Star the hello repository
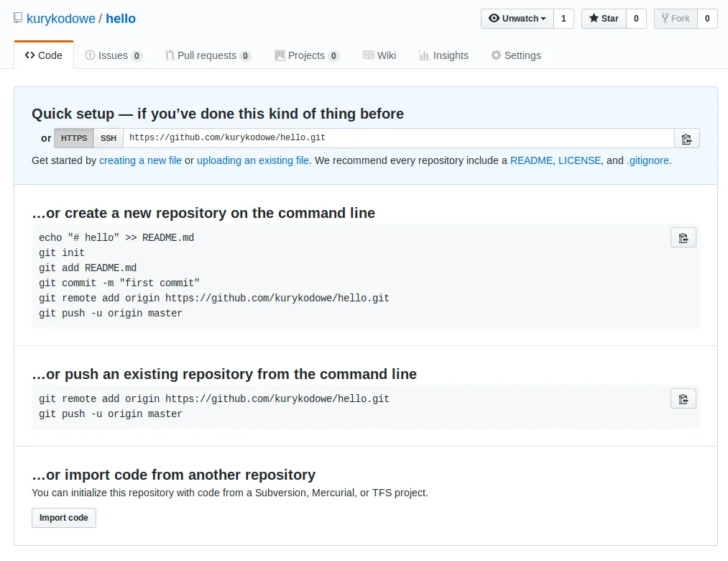The image size is (728, 561). point(604,19)
